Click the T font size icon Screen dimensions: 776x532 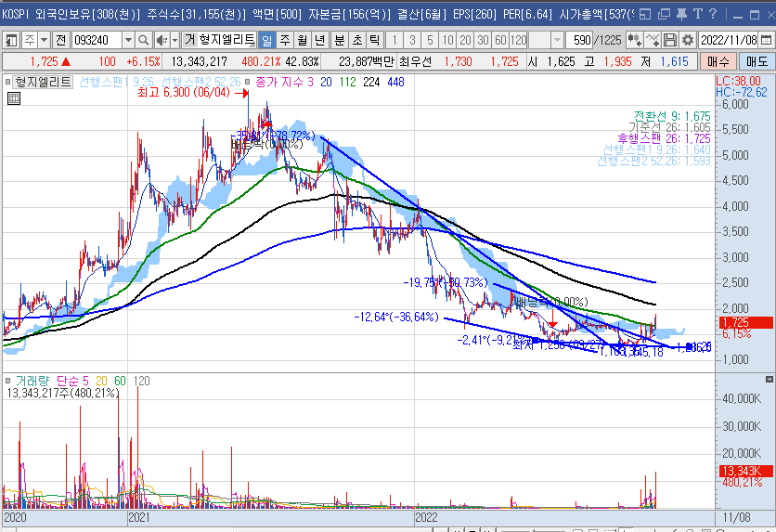point(698,14)
